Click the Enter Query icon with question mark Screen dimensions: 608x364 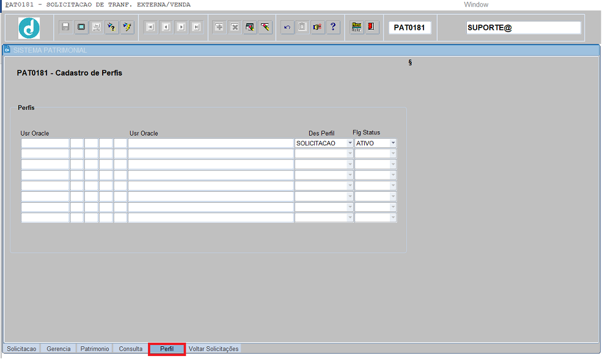click(x=112, y=27)
